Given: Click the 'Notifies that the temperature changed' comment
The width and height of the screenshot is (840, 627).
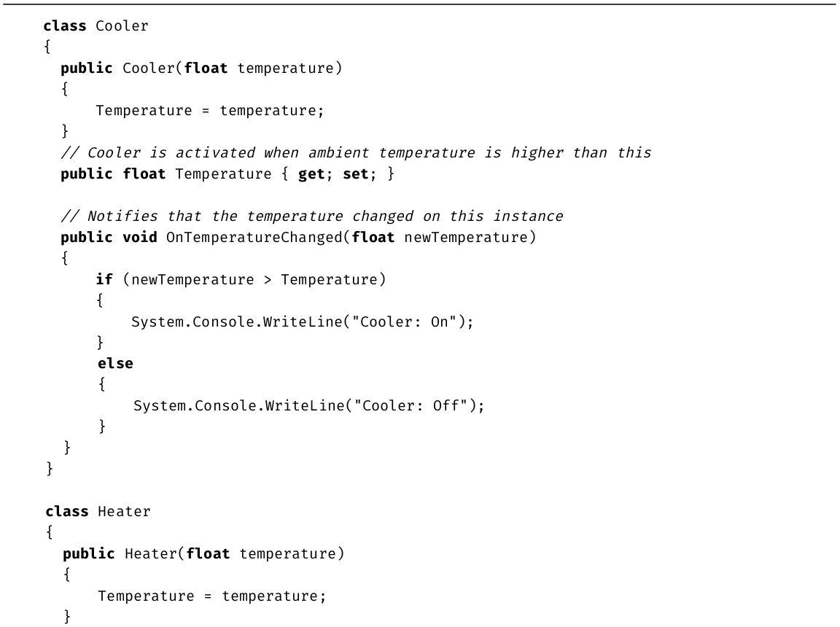Looking at the screenshot, I should click(312, 217).
